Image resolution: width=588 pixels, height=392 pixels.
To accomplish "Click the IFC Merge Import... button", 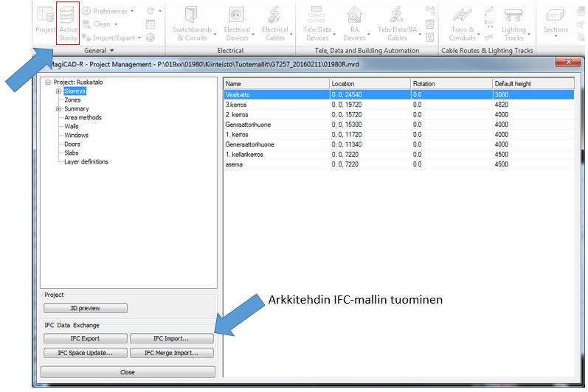I will [x=172, y=353].
